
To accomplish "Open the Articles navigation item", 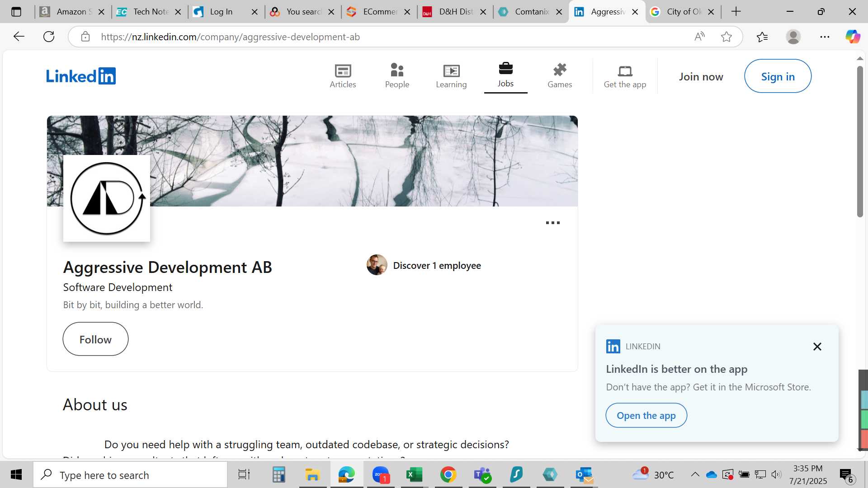I will (x=343, y=76).
